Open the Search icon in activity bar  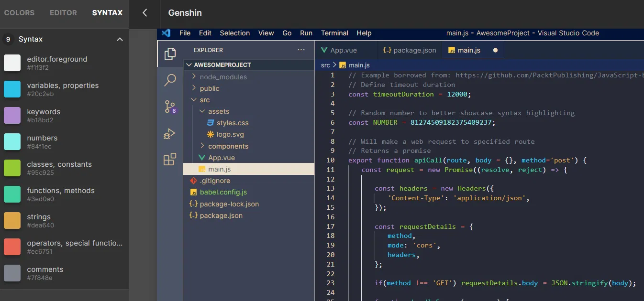[170, 81]
